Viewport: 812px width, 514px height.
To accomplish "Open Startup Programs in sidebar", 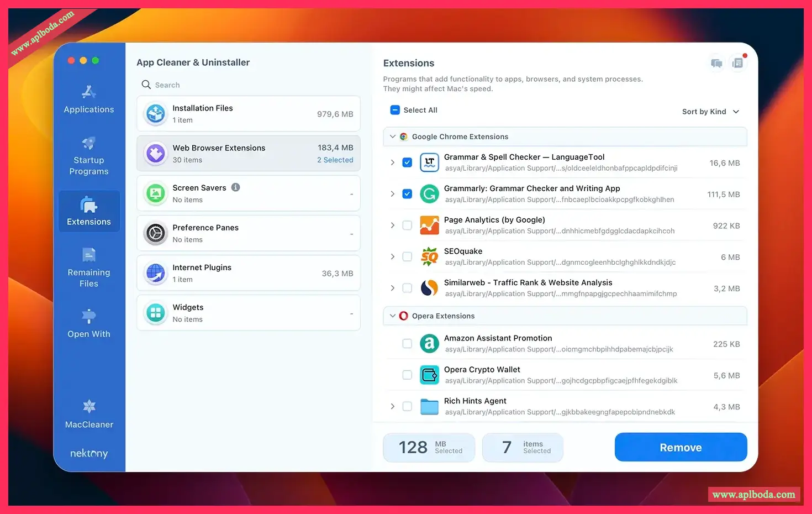I will [x=88, y=156].
